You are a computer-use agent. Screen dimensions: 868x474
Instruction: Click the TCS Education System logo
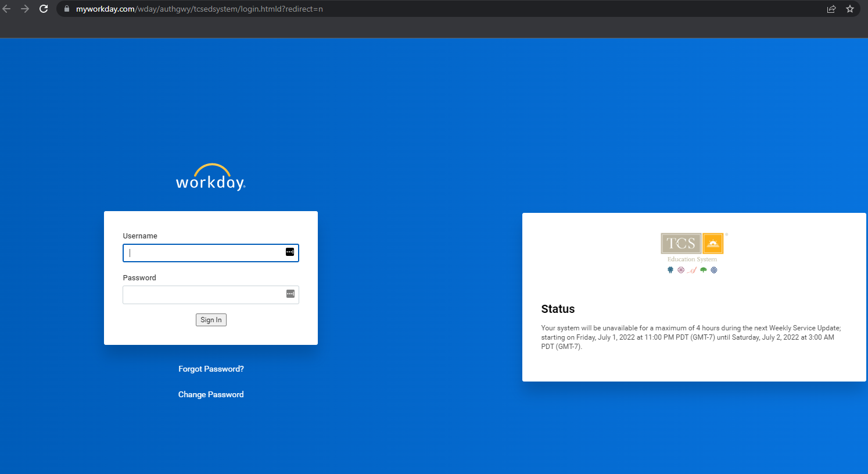[x=693, y=252]
